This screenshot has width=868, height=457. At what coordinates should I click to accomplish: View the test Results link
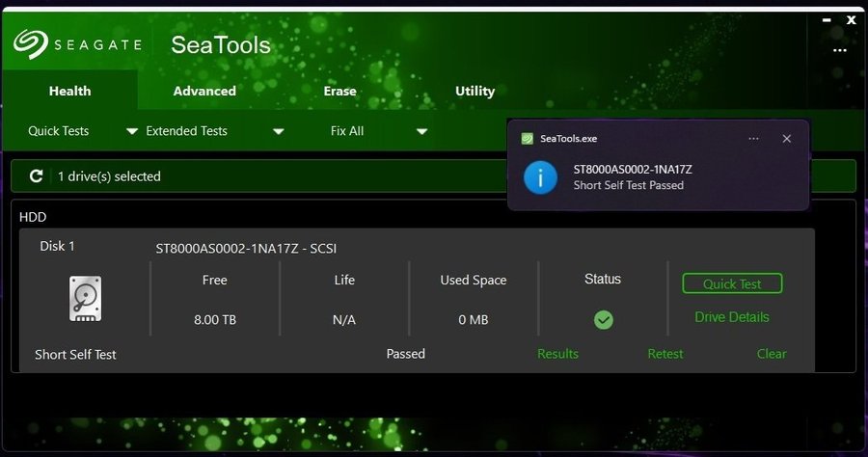pyautogui.click(x=557, y=354)
